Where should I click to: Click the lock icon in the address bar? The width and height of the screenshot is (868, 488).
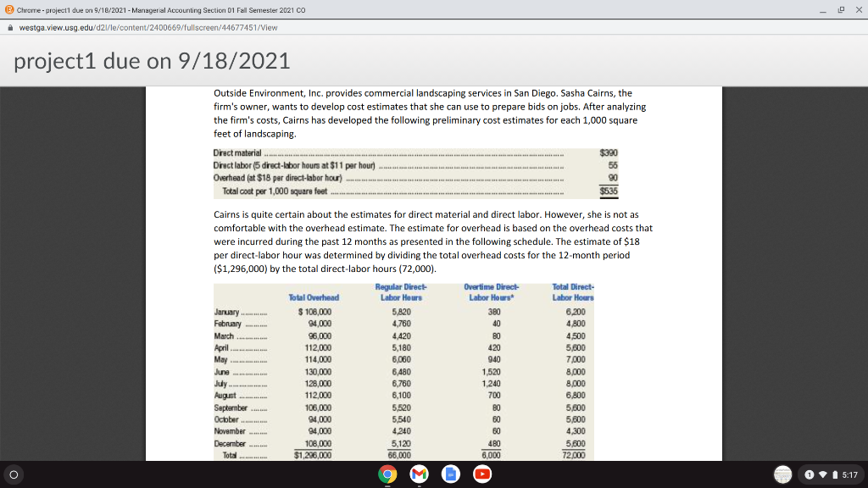coord(9,26)
